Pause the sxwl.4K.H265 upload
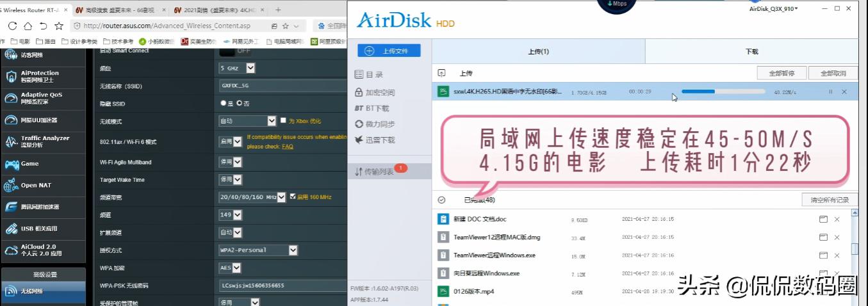 pos(831,92)
